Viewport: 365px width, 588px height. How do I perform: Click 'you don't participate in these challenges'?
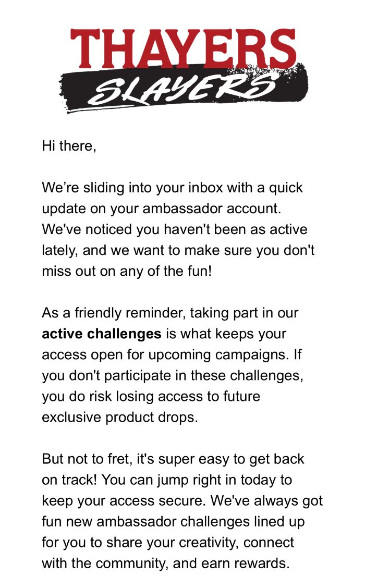(173, 376)
